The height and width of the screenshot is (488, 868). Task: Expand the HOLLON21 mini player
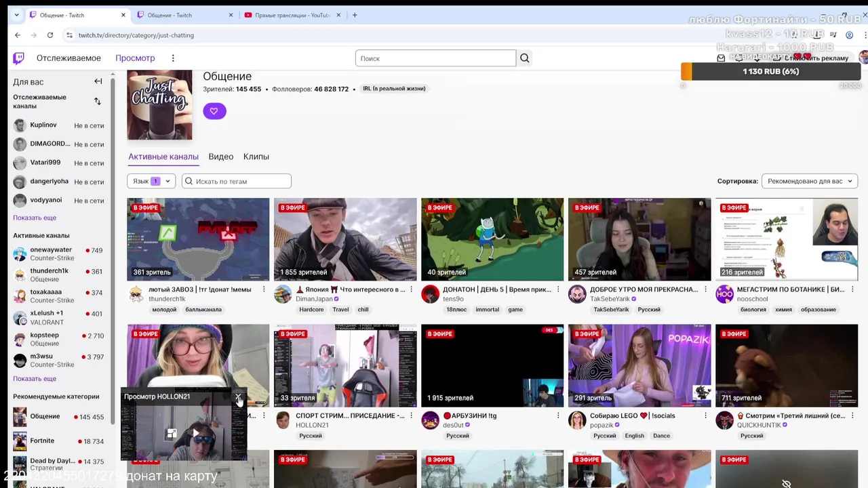(172, 434)
